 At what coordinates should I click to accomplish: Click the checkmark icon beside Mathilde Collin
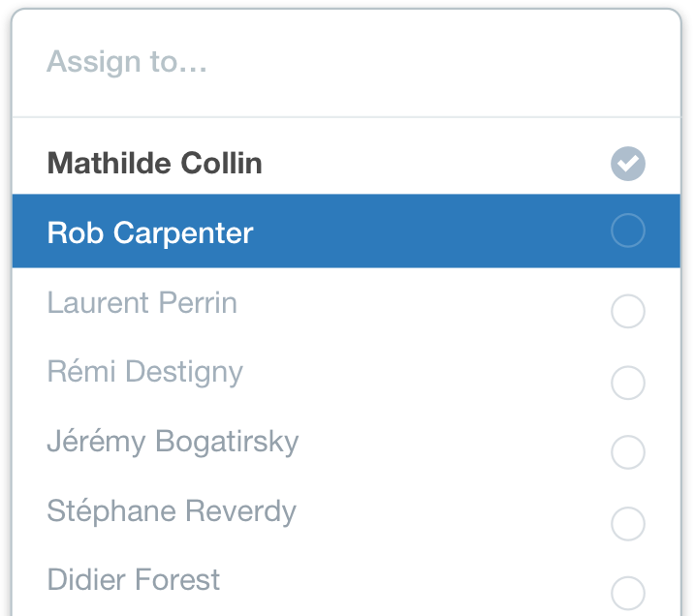628,163
